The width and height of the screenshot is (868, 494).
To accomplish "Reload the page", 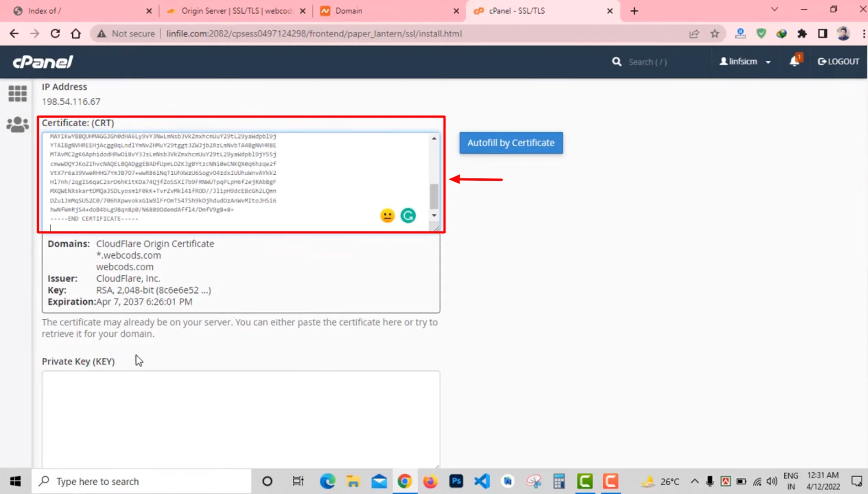I will pos(55,33).
